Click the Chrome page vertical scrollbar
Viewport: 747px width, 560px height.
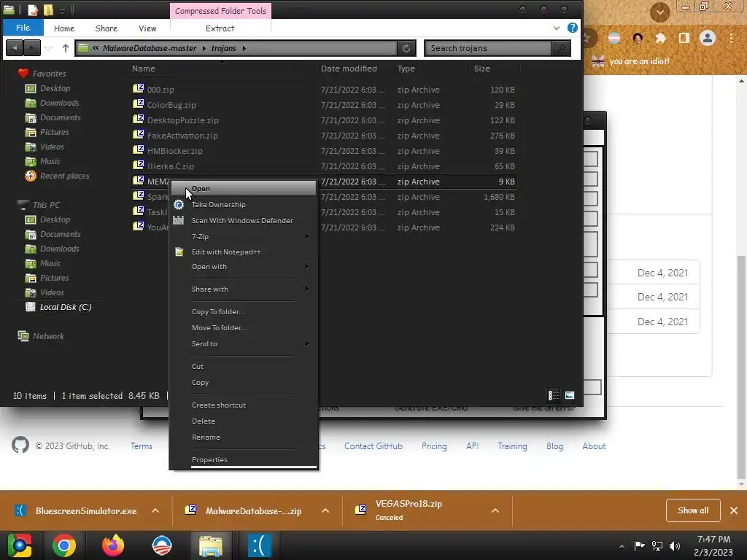[x=741, y=367]
